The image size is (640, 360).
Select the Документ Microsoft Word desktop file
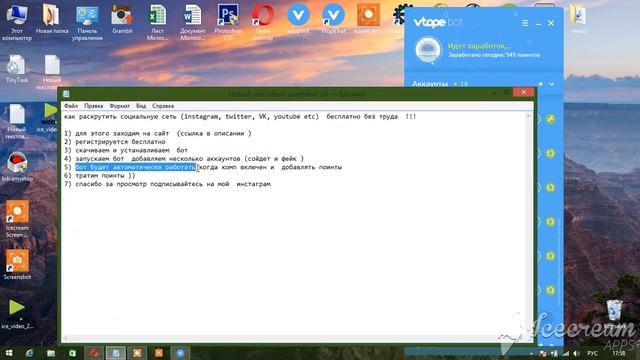(x=192, y=22)
